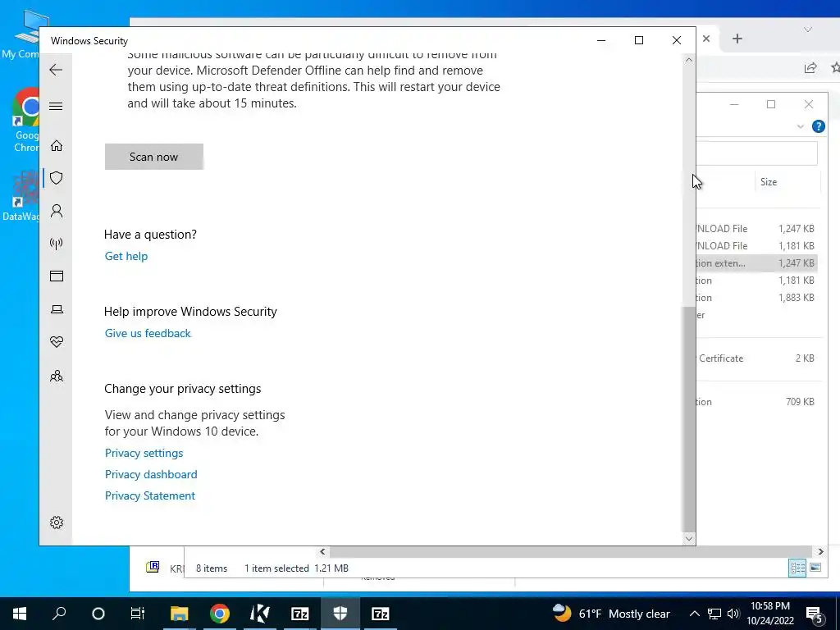Open Device security laptop icon

point(57,309)
